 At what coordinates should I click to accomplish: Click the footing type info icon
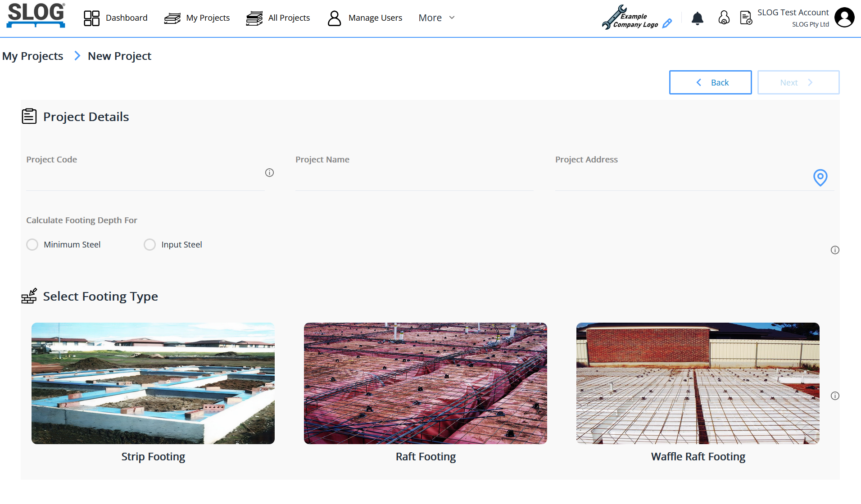coord(835,396)
